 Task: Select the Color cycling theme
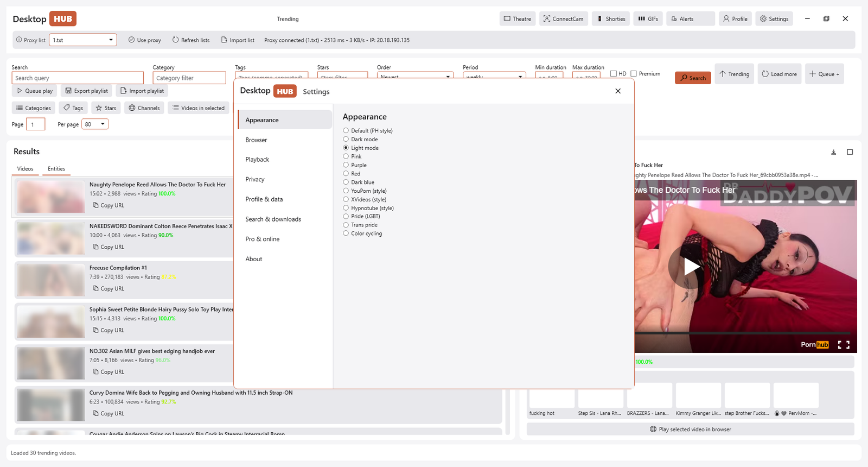362,233
